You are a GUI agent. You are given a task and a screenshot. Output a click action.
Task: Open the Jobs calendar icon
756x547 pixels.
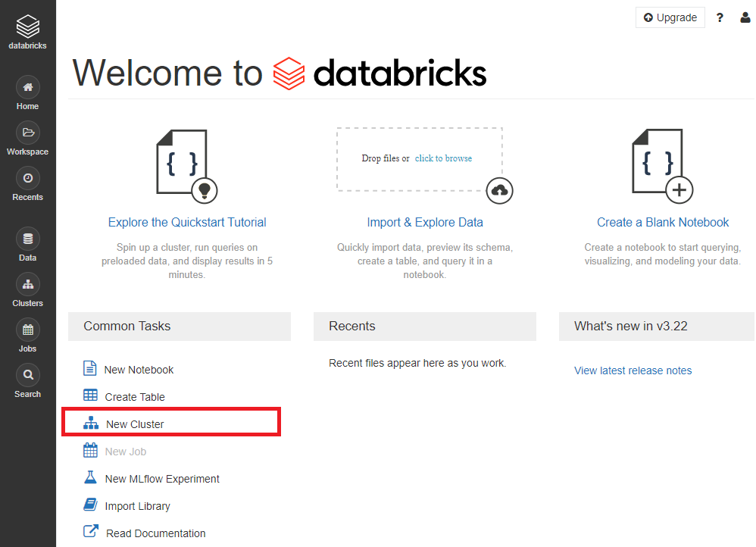point(28,330)
